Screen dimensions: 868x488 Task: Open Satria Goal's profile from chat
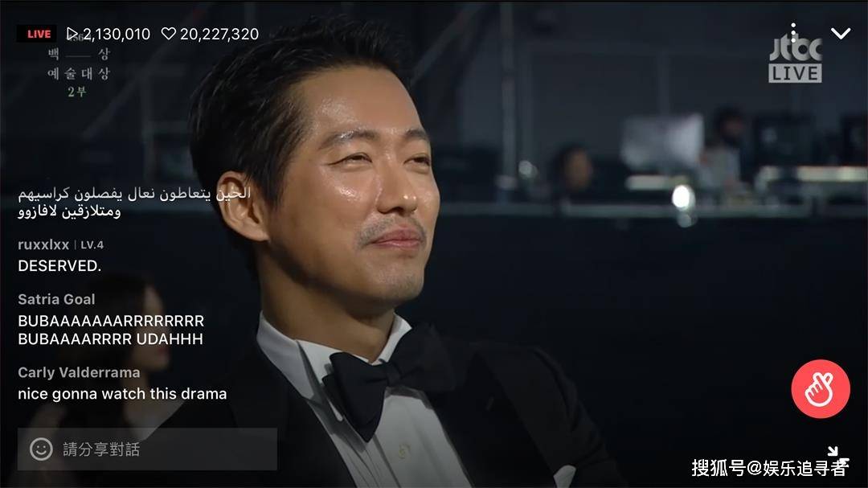tap(56, 299)
